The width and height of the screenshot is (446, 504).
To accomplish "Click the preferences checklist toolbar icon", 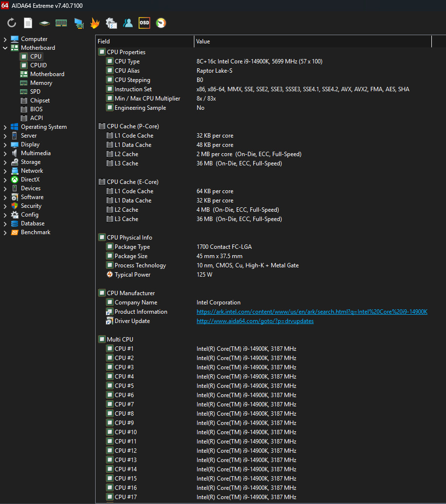I will point(111,23).
